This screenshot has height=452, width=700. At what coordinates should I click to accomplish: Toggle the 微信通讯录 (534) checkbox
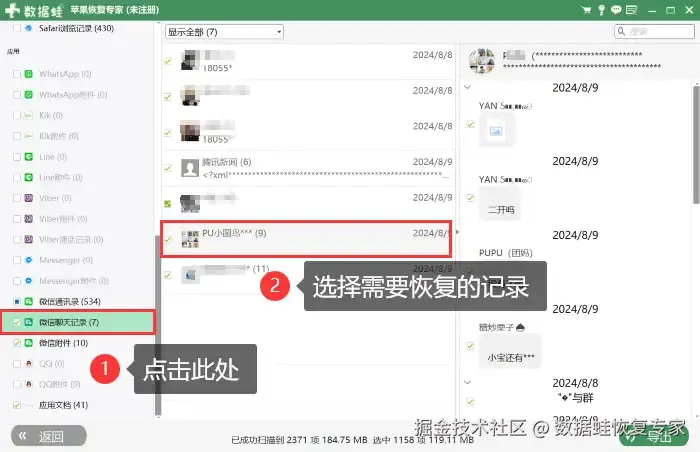(x=17, y=301)
